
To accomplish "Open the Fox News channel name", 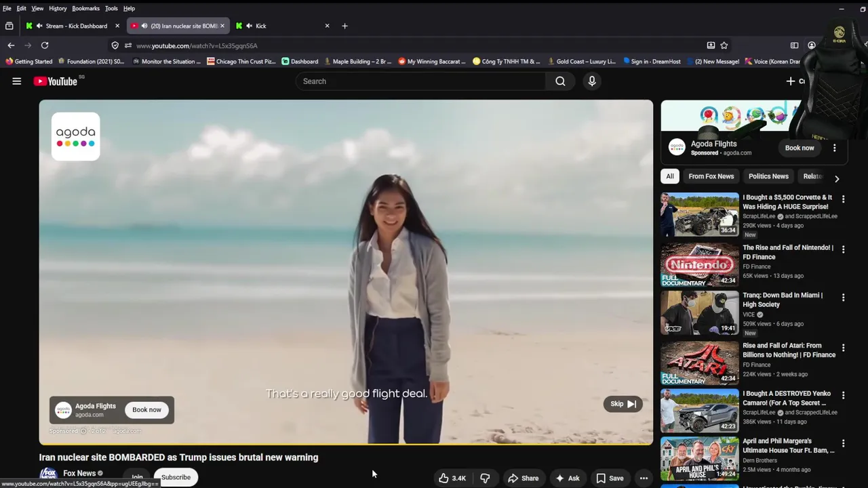I will (79, 473).
